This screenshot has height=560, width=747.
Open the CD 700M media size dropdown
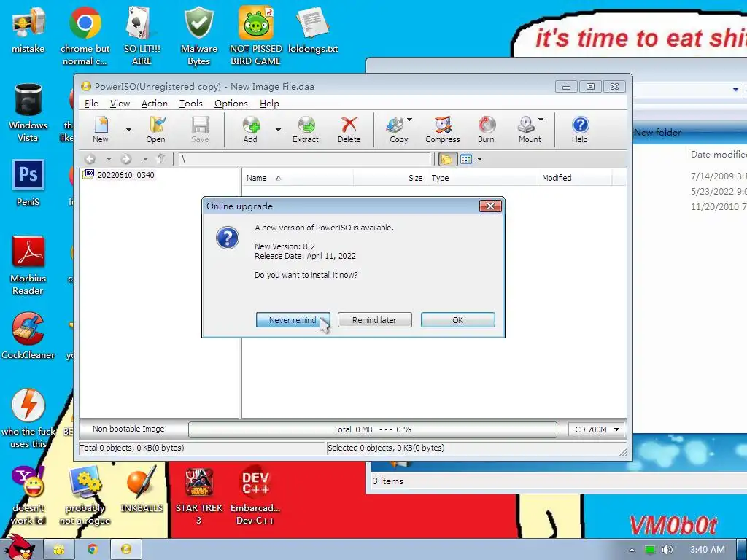(x=597, y=429)
